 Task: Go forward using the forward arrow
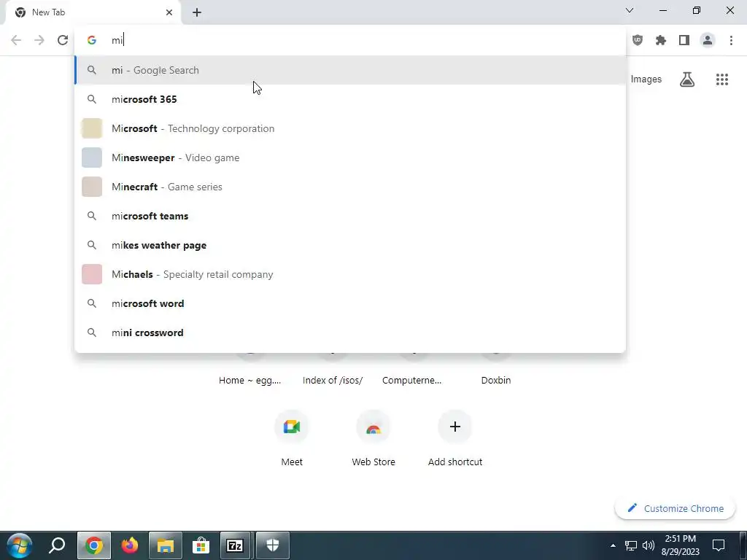(39, 40)
